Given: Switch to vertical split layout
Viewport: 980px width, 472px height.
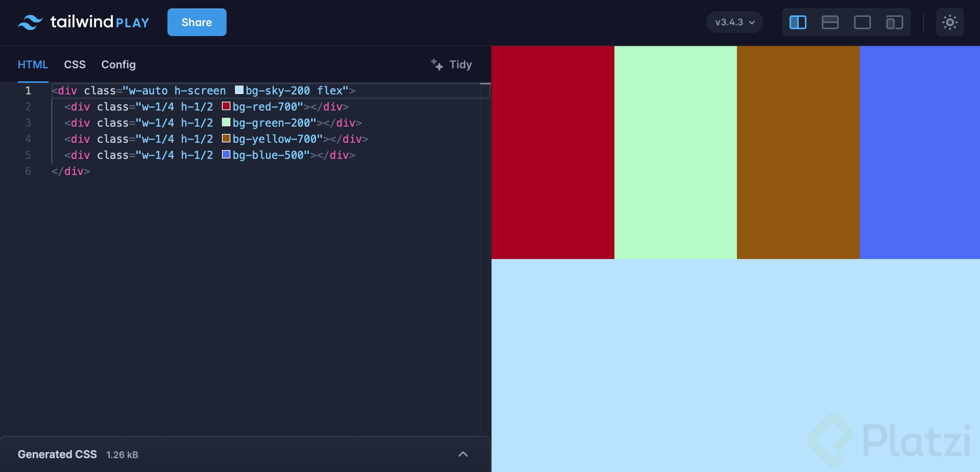Looking at the screenshot, I should click(x=798, y=22).
